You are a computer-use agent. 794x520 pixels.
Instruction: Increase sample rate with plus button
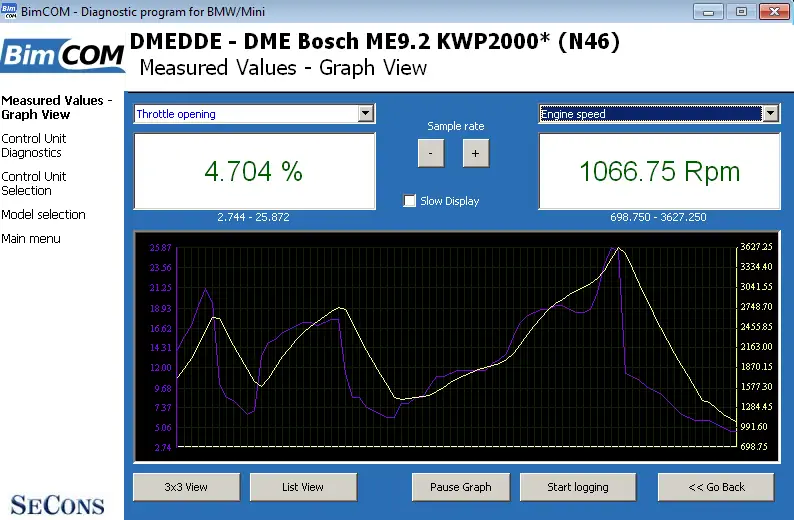[475, 153]
